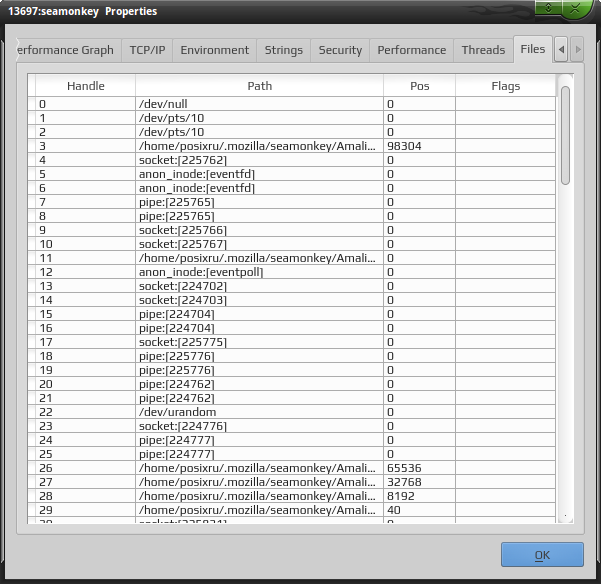601x584 pixels.
Task: Select pipe:[224704] on handle 16 row
Action: [x=177, y=328]
